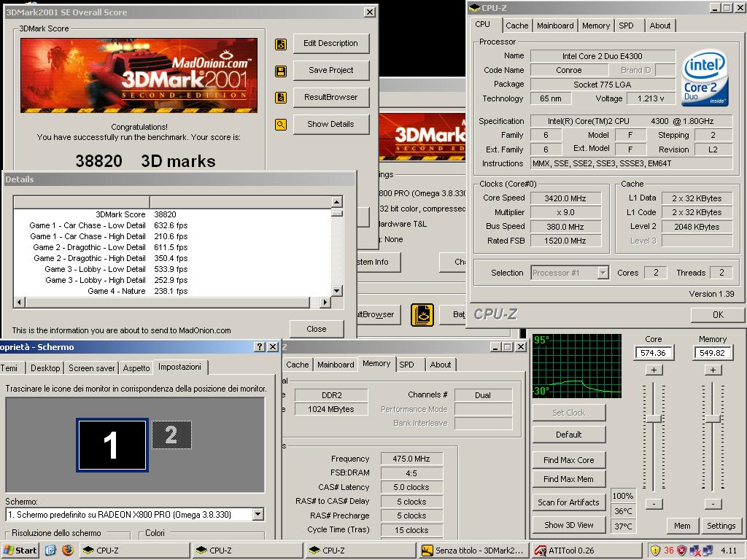Click Find Max Core in ATITool
747x560 pixels.
click(x=569, y=460)
